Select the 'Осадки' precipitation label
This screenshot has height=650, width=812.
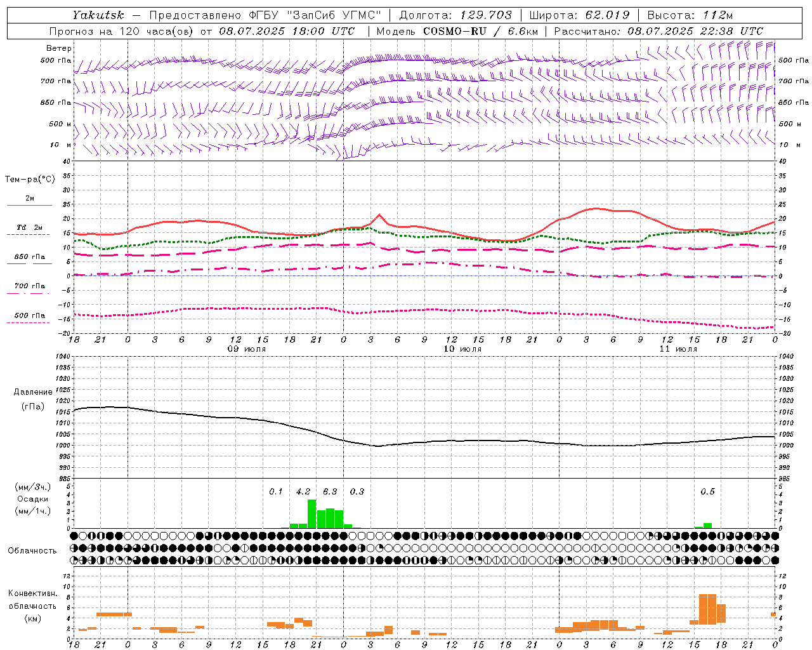(32, 499)
